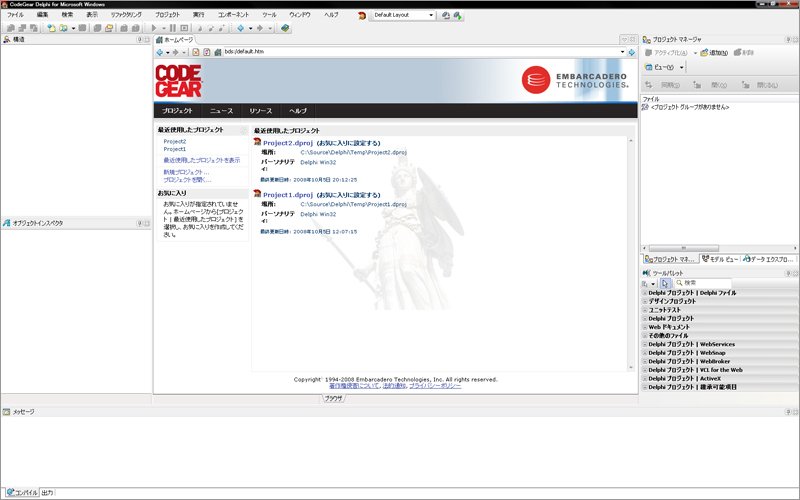Click the プライバシーポリシー footer link

[435, 386]
